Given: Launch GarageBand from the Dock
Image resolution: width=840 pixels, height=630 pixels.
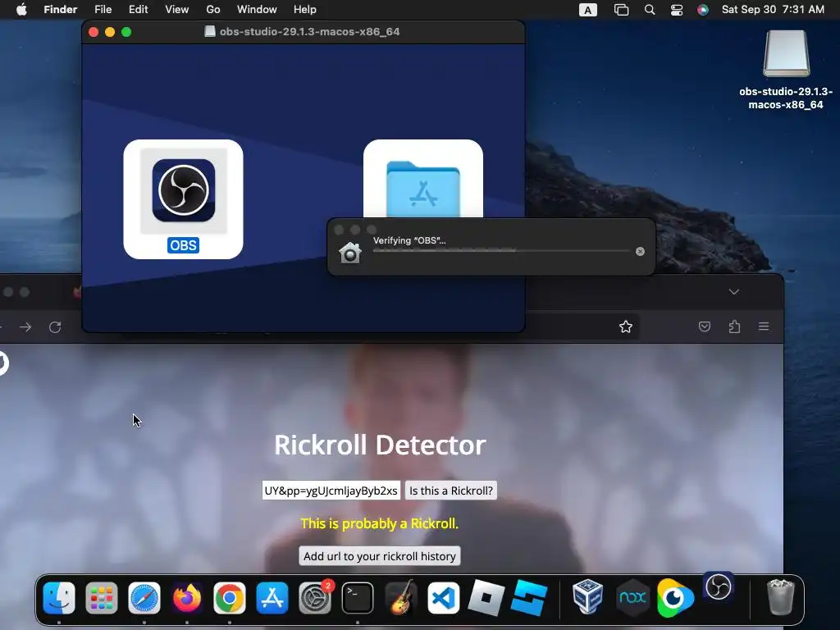Looking at the screenshot, I should tap(400, 598).
